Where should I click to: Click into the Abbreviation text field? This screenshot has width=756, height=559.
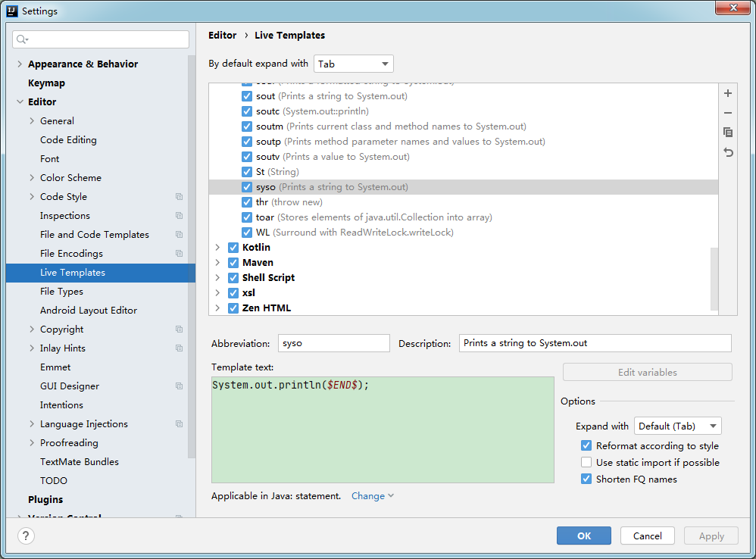pos(333,343)
